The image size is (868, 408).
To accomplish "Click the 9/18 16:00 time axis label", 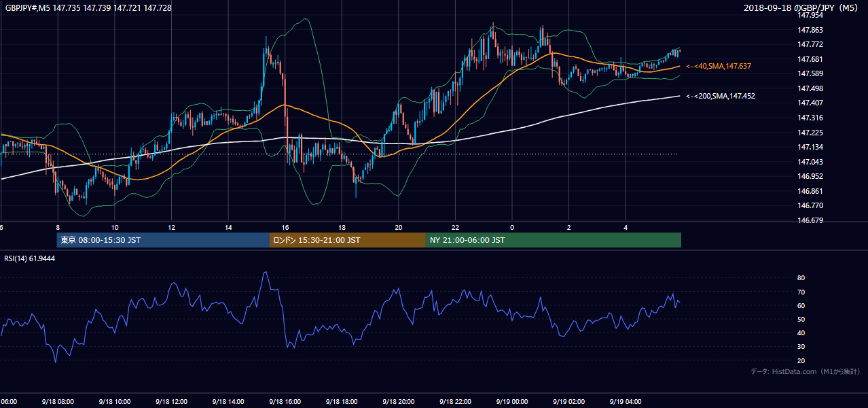I will (x=285, y=401).
